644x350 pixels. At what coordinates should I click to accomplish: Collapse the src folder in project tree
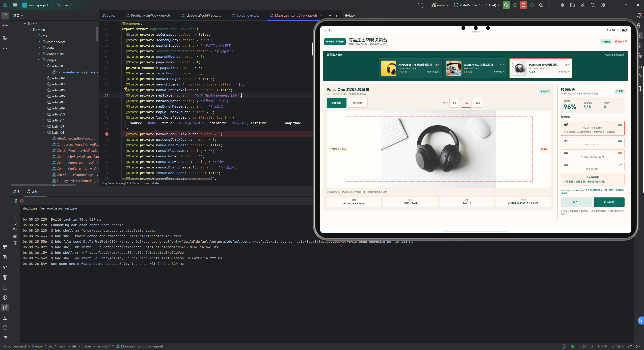tap(25, 24)
